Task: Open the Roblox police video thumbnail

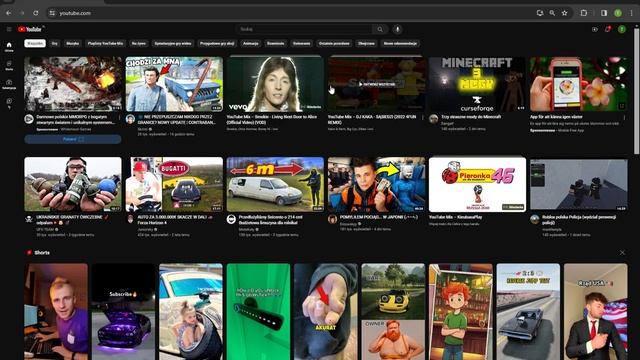Action: [x=578, y=184]
